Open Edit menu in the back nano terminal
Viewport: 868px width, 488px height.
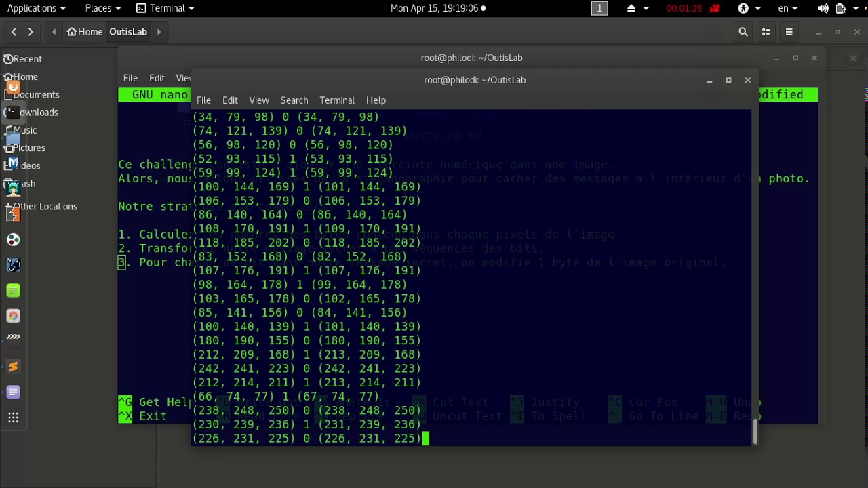[157, 78]
